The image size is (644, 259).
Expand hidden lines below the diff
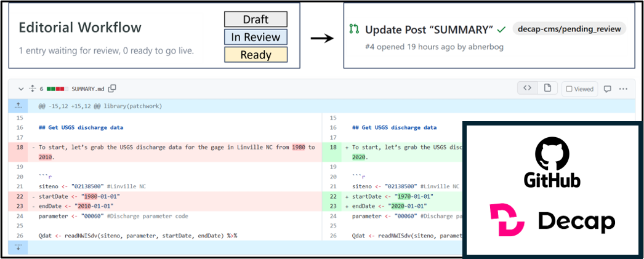click(18, 247)
